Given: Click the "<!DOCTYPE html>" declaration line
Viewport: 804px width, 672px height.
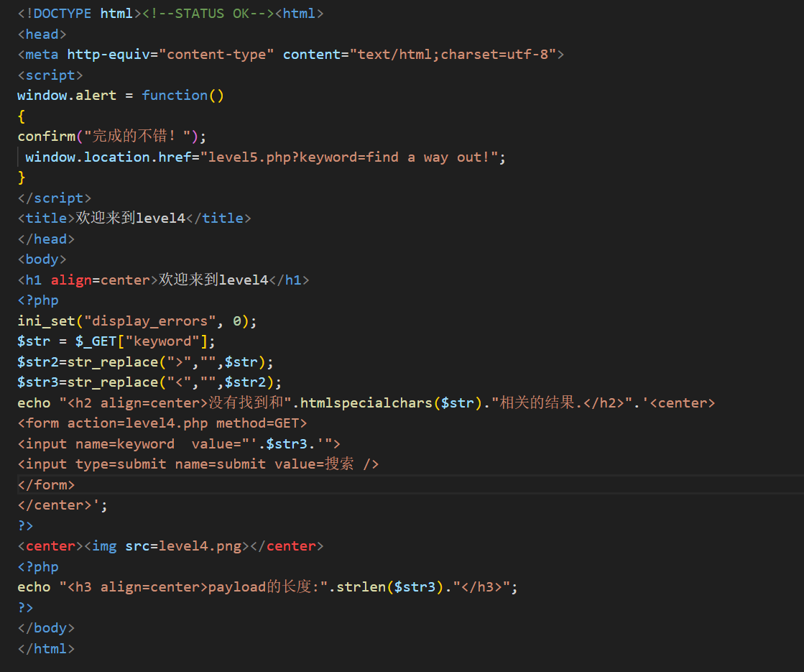Looking at the screenshot, I should click(171, 14).
